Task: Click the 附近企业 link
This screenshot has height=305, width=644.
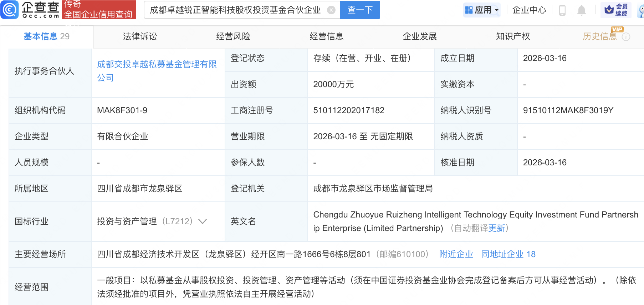Action: pyautogui.click(x=456, y=254)
